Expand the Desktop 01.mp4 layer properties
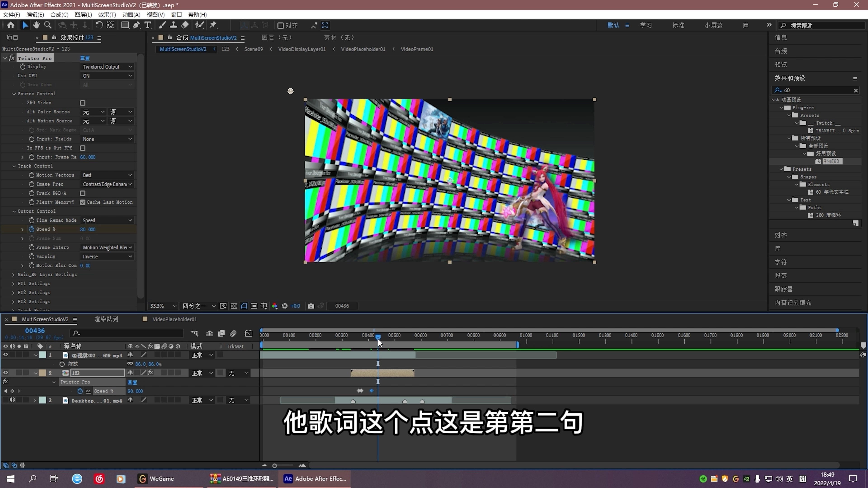The width and height of the screenshot is (868, 488). pyautogui.click(x=35, y=400)
